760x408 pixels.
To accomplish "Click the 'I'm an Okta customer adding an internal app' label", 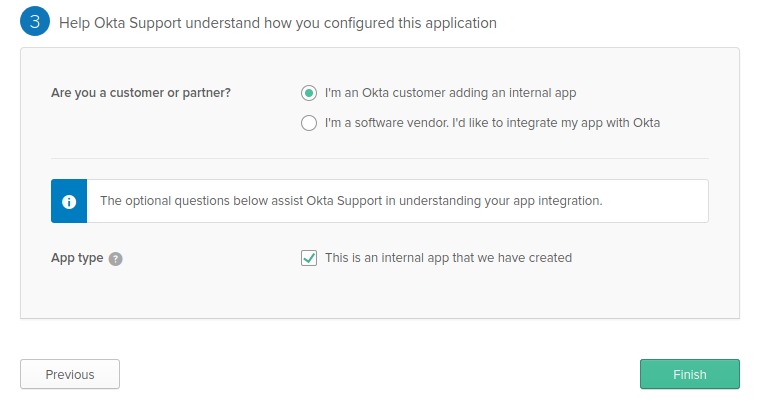I will (450, 93).
